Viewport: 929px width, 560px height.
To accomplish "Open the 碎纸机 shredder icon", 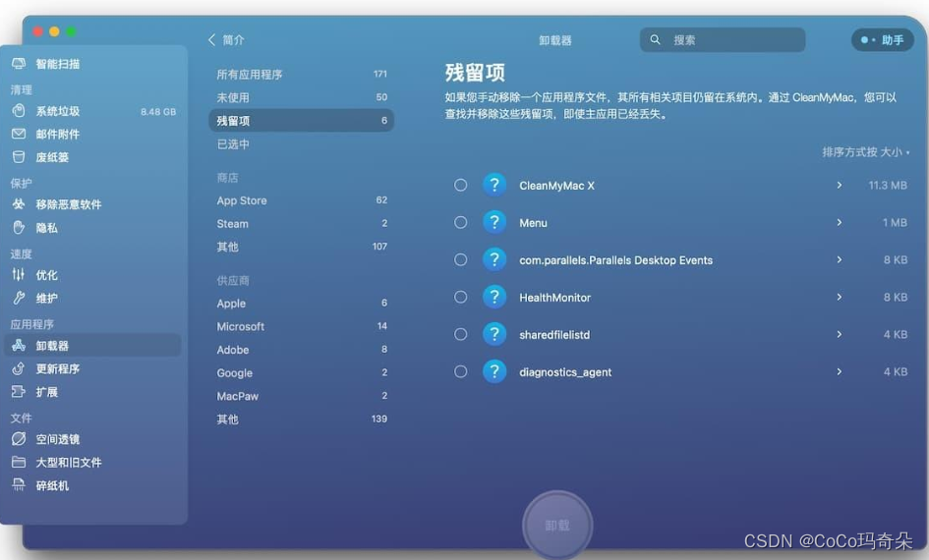I will click(x=19, y=484).
